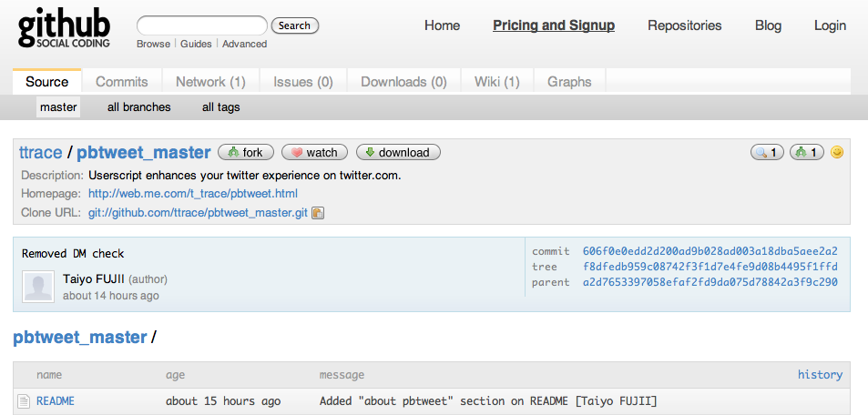Screen dimensions: 868x415
Task: Click Login in top navigation
Action: [830, 25]
